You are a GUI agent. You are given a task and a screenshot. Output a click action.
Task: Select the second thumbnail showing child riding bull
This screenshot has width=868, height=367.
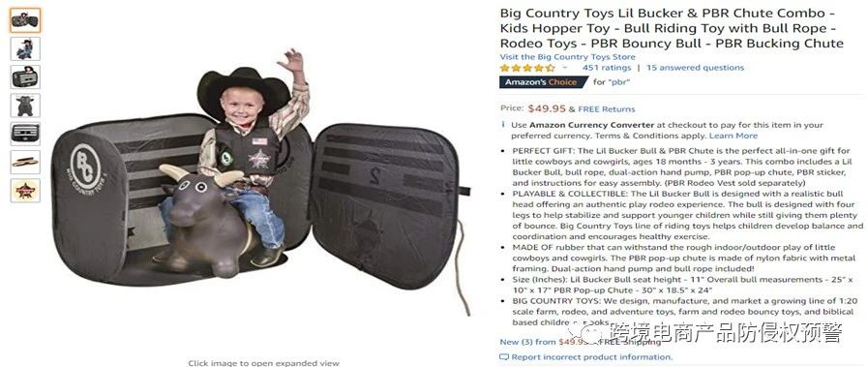coord(25,48)
